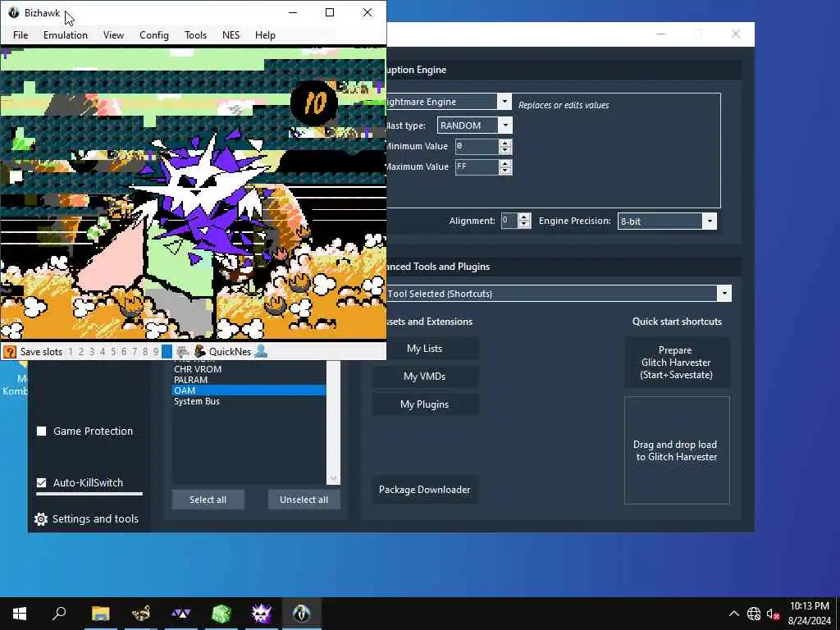This screenshot has width=840, height=630.
Task: Click the My Lists button
Action: (426, 348)
